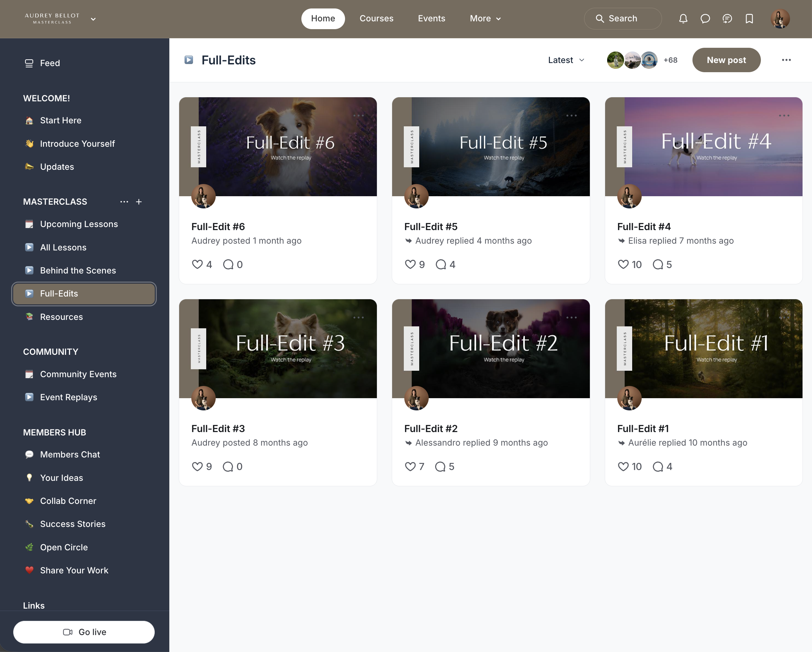Viewport: 812px width, 652px height.
Task: Open Full-Edits space three-dot menu
Action: coord(786,60)
